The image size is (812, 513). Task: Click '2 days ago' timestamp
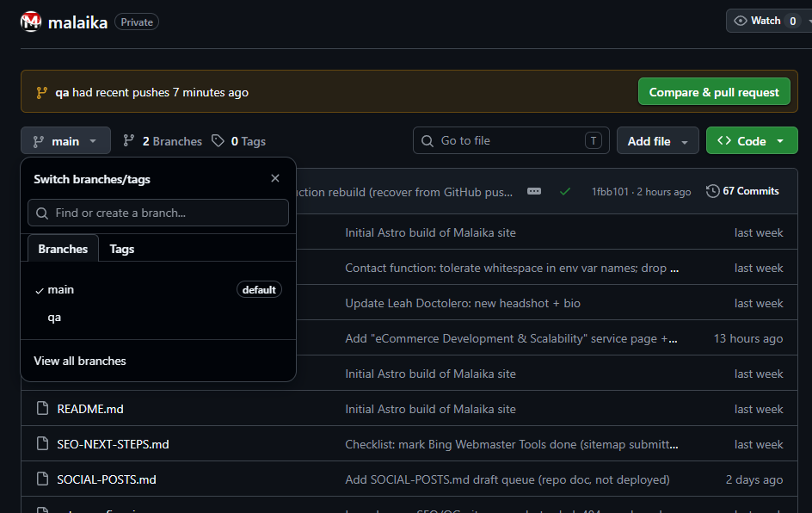click(754, 479)
